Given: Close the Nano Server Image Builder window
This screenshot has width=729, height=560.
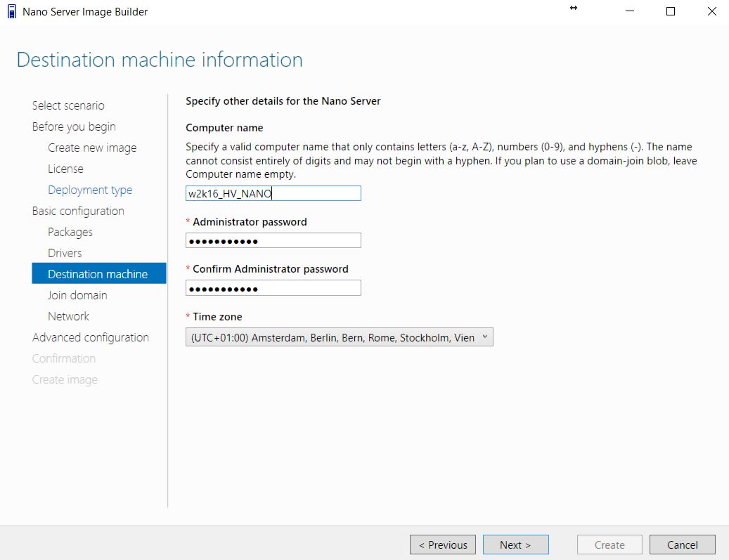Looking at the screenshot, I should pyautogui.click(x=712, y=11).
